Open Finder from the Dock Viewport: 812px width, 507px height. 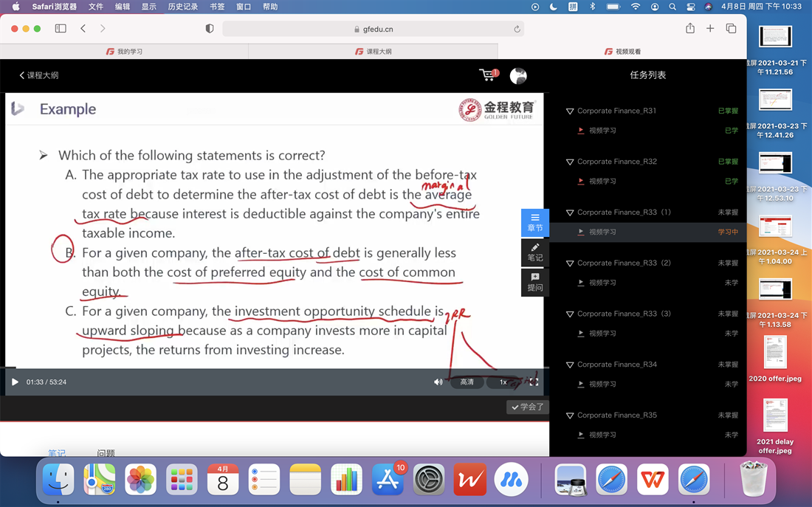click(x=58, y=480)
